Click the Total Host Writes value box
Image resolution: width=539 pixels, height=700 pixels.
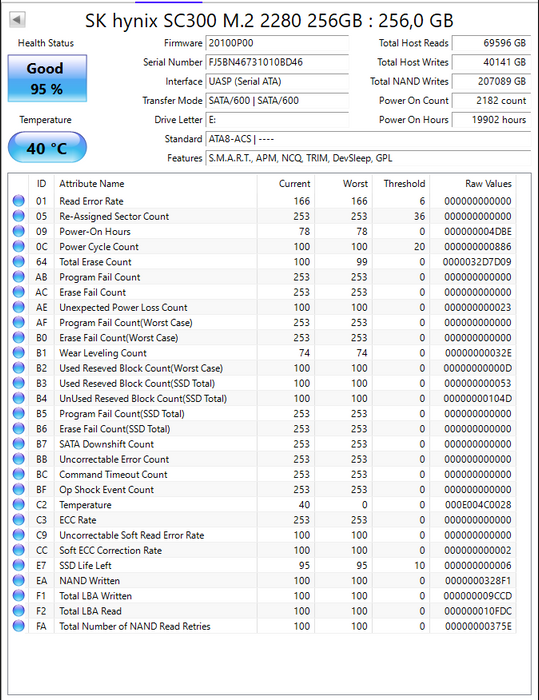click(x=491, y=62)
